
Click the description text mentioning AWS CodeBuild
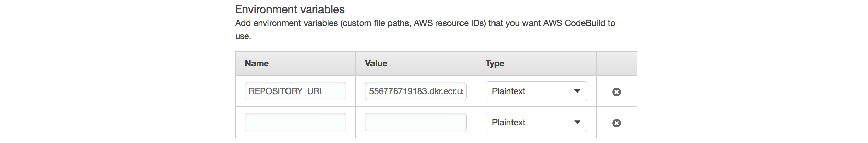click(425, 29)
